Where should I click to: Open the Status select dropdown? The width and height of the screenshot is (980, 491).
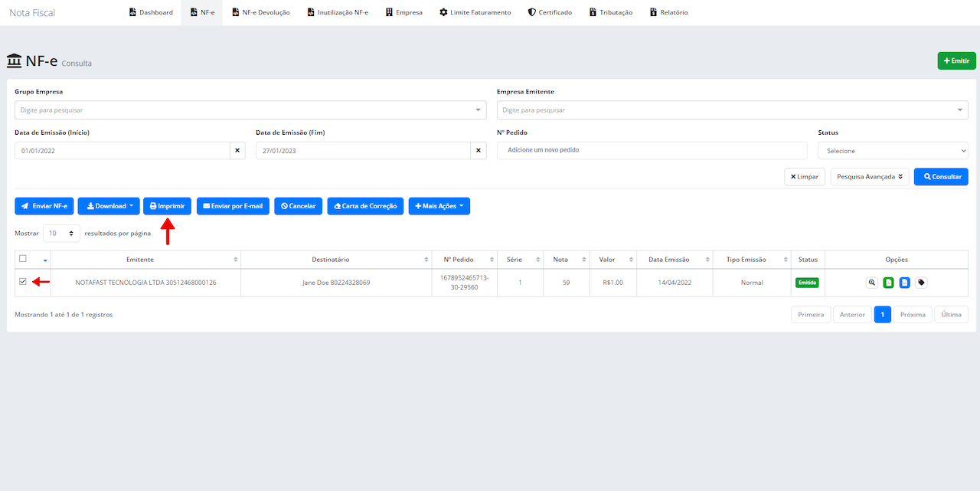(x=892, y=151)
